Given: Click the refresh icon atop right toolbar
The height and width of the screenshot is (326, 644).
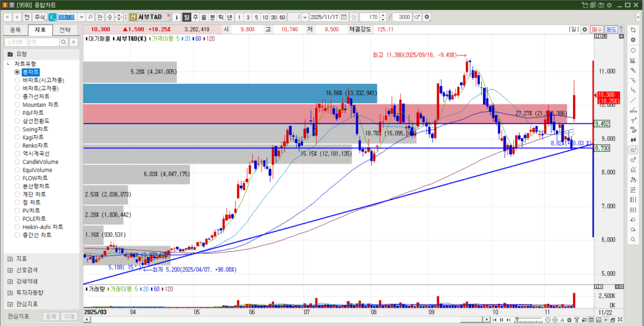Looking at the screenshot, I should coord(632,29).
